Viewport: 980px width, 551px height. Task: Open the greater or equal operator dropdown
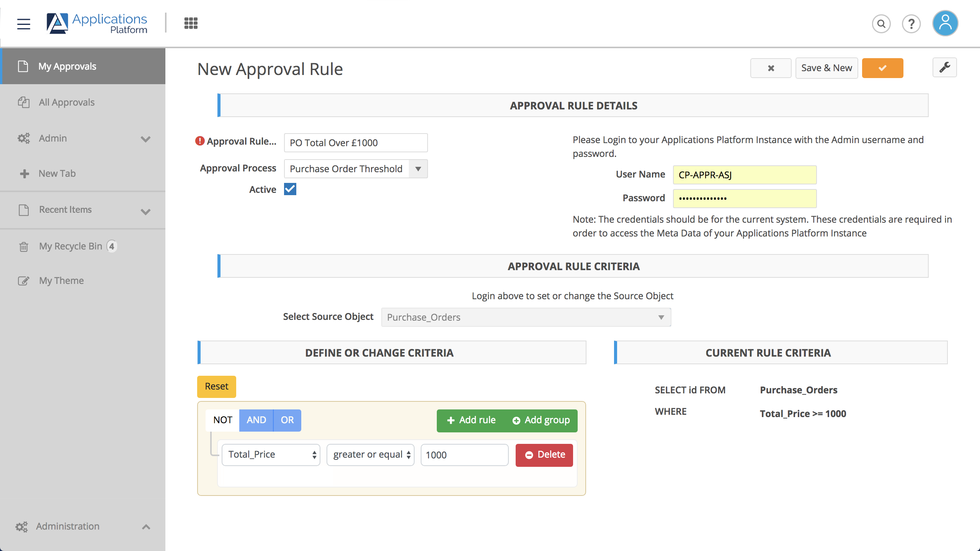pos(370,455)
